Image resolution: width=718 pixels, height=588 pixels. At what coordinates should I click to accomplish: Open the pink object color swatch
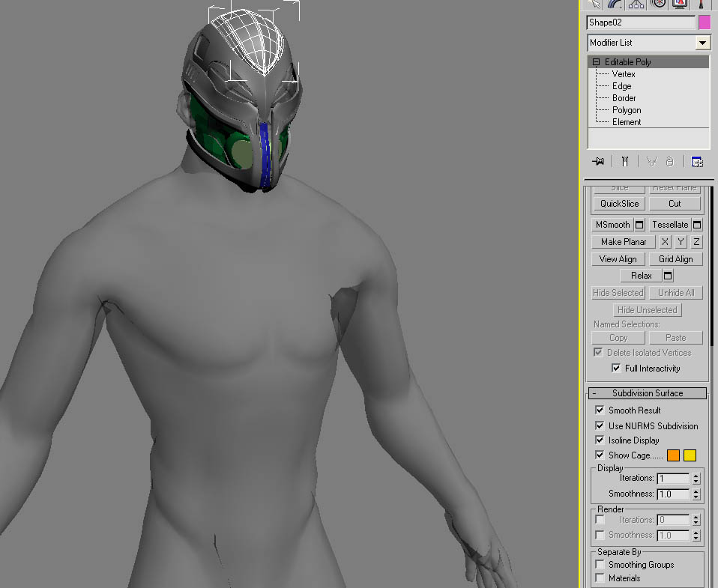(x=705, y=22)
